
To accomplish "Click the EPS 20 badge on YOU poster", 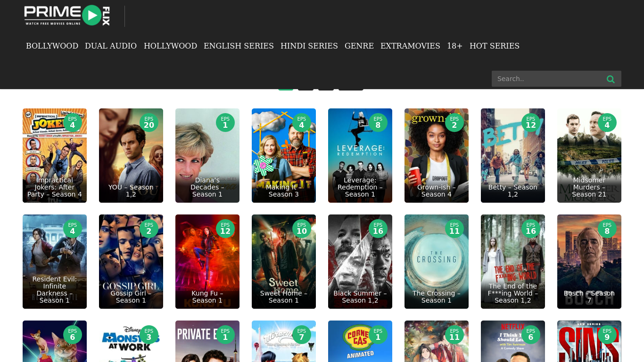I will point(149,122).
